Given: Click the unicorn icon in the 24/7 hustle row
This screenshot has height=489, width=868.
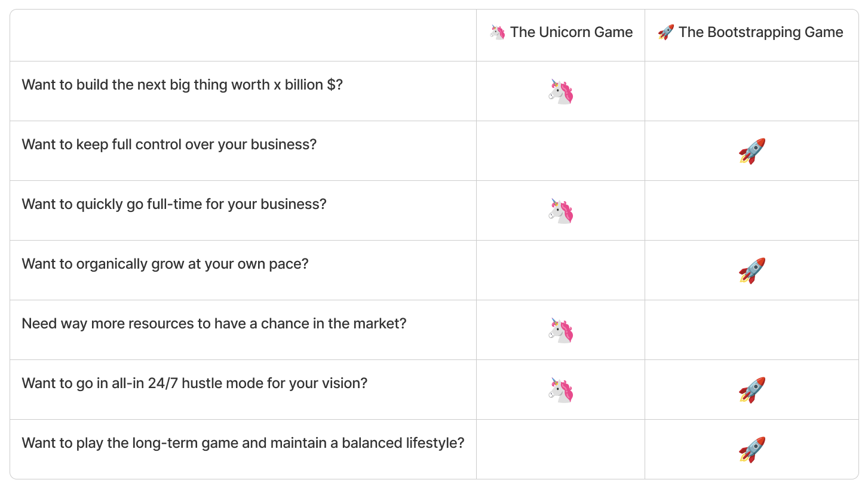Looking at the screenshot, I should pos(561,390).
